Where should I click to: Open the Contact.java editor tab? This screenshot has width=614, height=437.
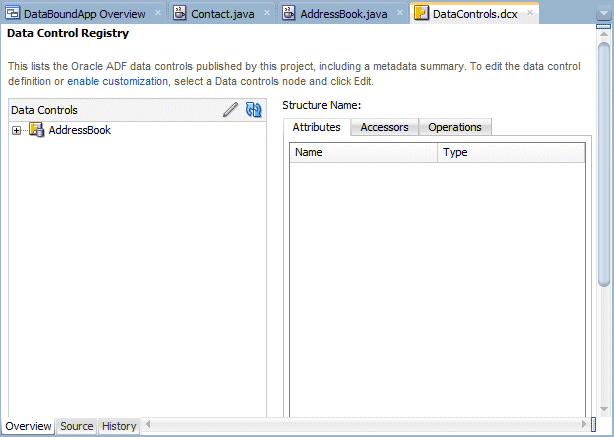coord(223,14)
